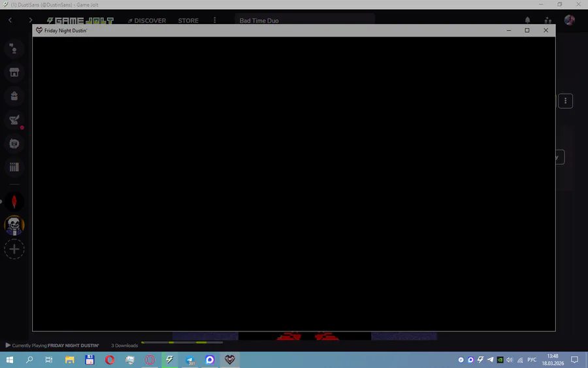The width and height of the screenshot is (588, 368).
Task: Open the floppy disk app on taskbar
Action: [x=90, y=360]
